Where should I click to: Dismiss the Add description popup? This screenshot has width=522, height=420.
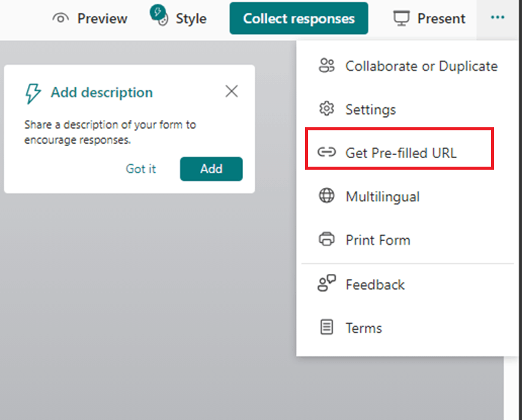click(x=232, y=91)
